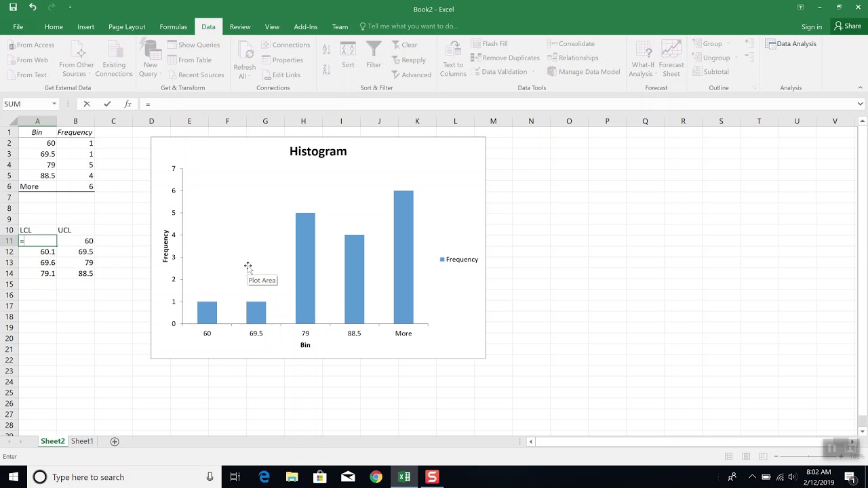
Task: Click the vertical scrollbar down arrow
Action: pos(863,431)
